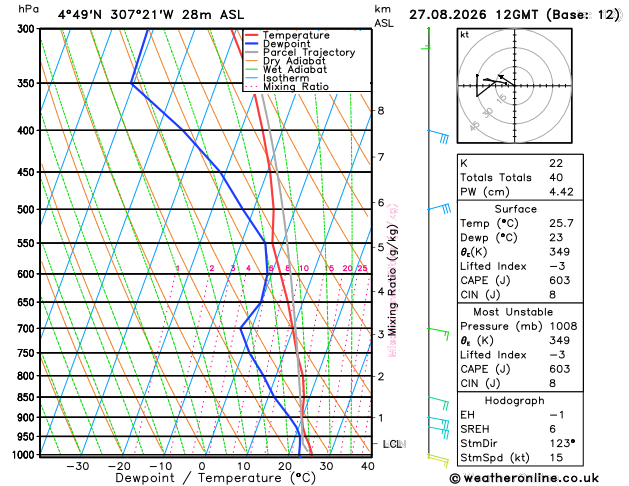Click the green wind barb at 700 hPa

[x=438, y=334]
